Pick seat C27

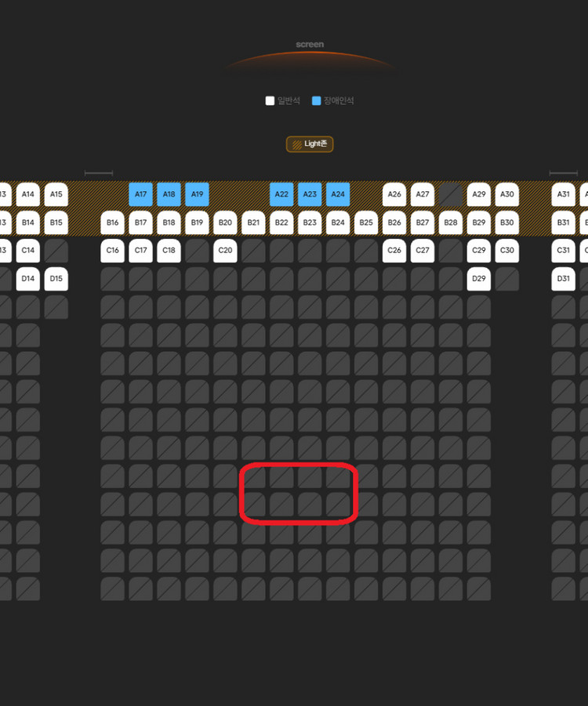point(423,250)
